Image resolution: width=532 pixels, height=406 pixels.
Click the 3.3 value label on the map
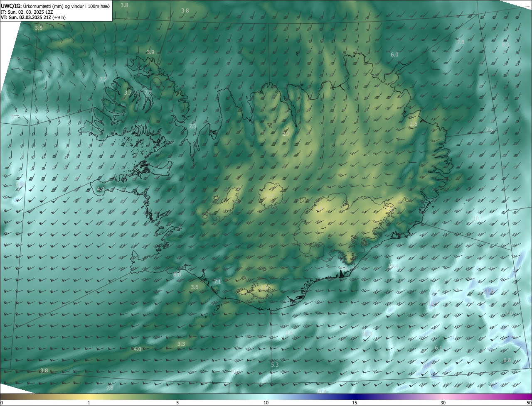[181, 344]
